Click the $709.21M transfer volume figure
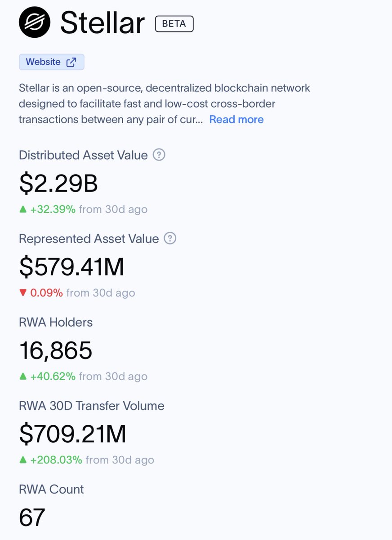 pyautogui.click(x=73, y=434)
